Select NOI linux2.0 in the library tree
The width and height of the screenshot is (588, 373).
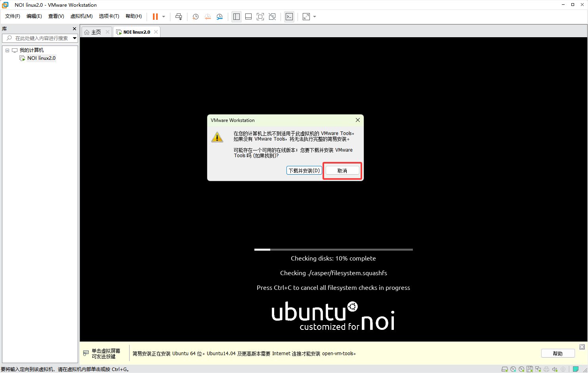point(41,58)
